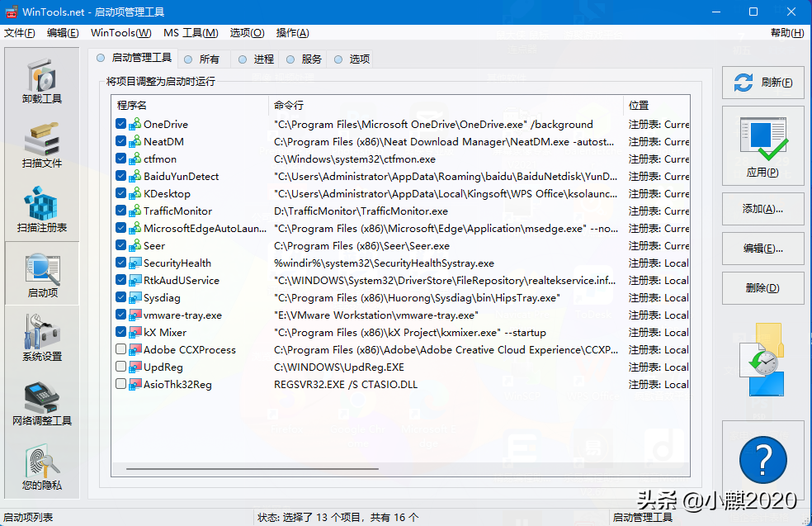The image size is (812, 526).
Task: Enable the Adobe CCXProcess checkbox
Action: coord(120,349)
